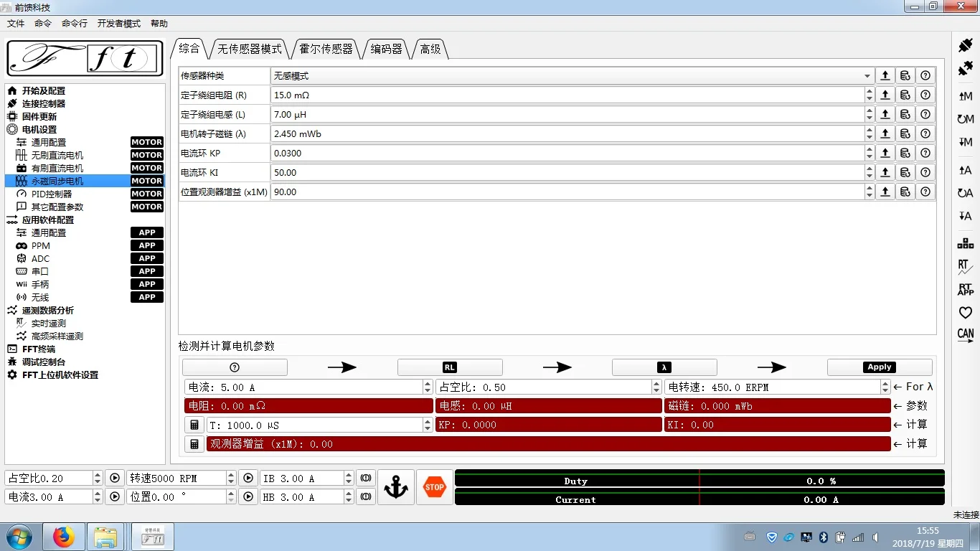Screen dimensions: 980x551
Task: Click the λ flux linkage measurement button
Action: tap(664, 367)
